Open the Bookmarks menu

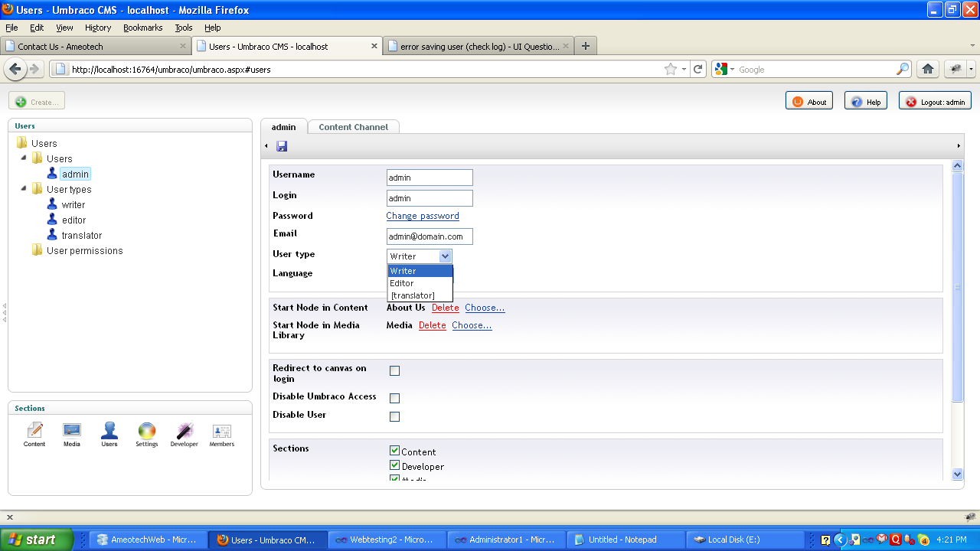tap(143, 28)
